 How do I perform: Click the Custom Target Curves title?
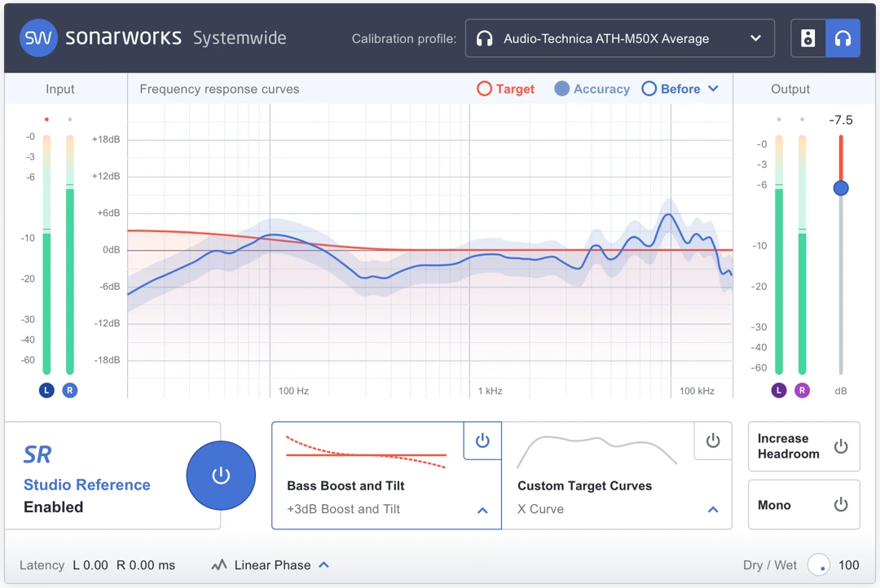click(x=585, y=486)
